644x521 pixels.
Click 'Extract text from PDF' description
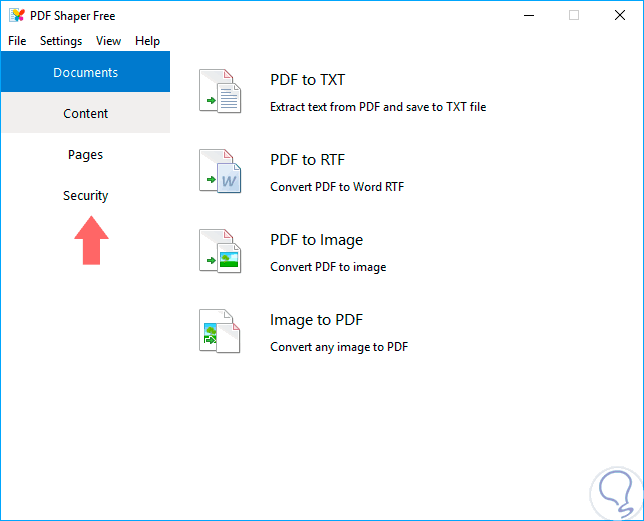[378, 106]
